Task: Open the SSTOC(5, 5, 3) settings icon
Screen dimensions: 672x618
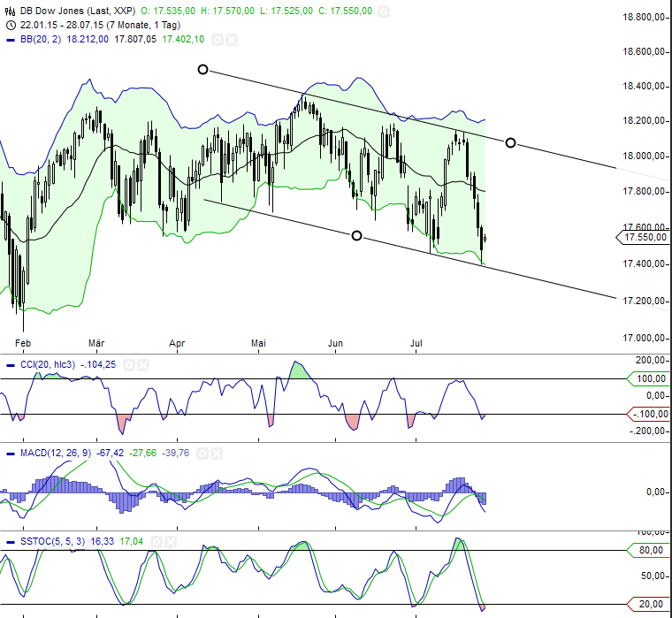Action: coord(157,542)
